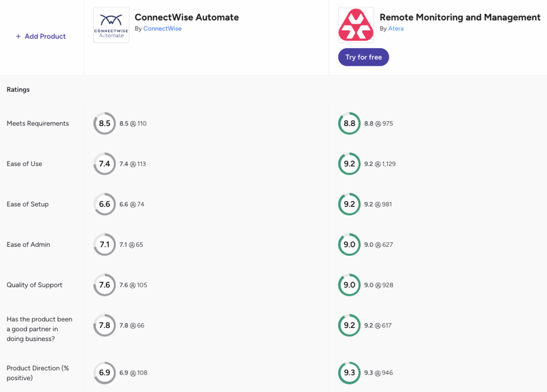
Task: Click Atera 8.8 Meets Requirements rating circle
Action: (349, 123)
